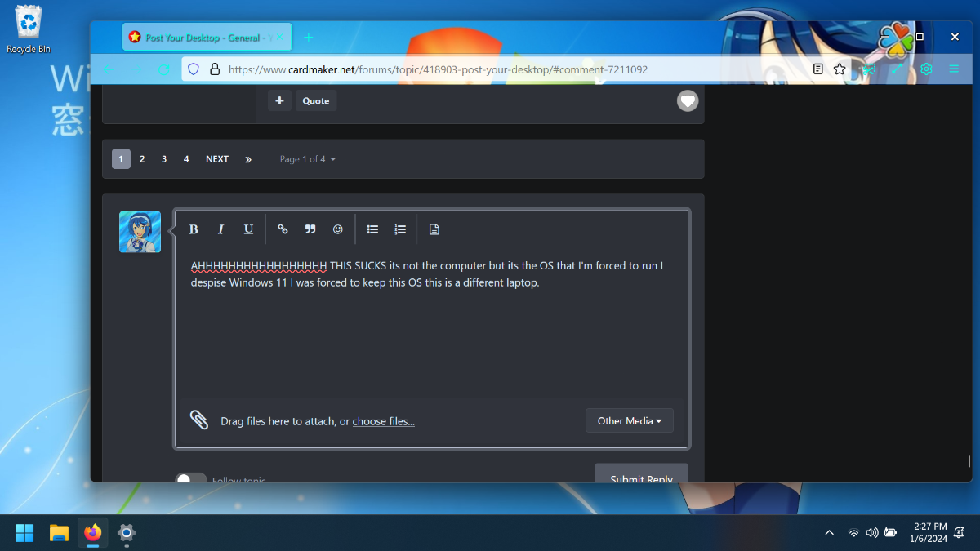Show hidden icons in the system tray
Viewport: 980px width, 551px height.
(830, 533)
